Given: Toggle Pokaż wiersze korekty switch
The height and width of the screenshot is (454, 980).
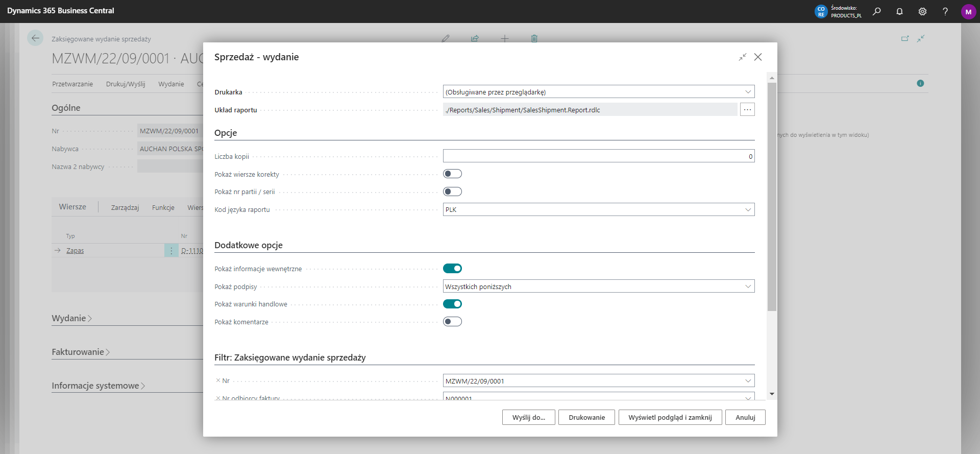Looking at the screenshot, I should (452, 174).
